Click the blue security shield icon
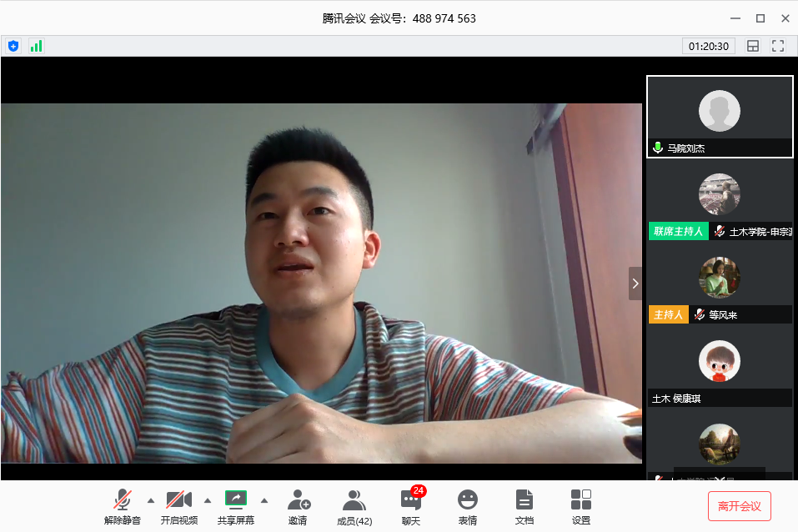This screenshot has height=532, width=798. point(13,47)
